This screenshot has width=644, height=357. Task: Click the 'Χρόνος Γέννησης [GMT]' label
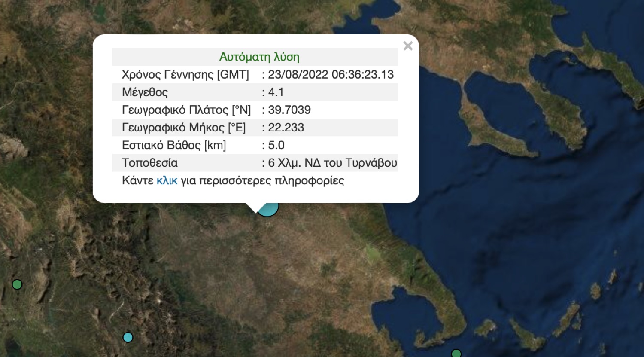[x=185, y=75]
